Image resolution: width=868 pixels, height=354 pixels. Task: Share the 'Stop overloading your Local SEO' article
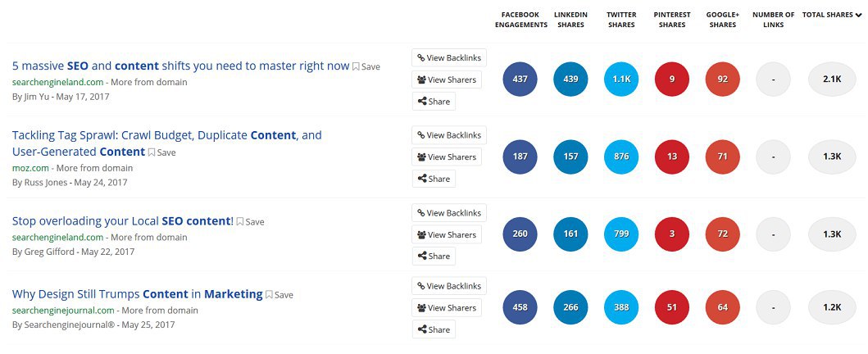tap(434, 256)
